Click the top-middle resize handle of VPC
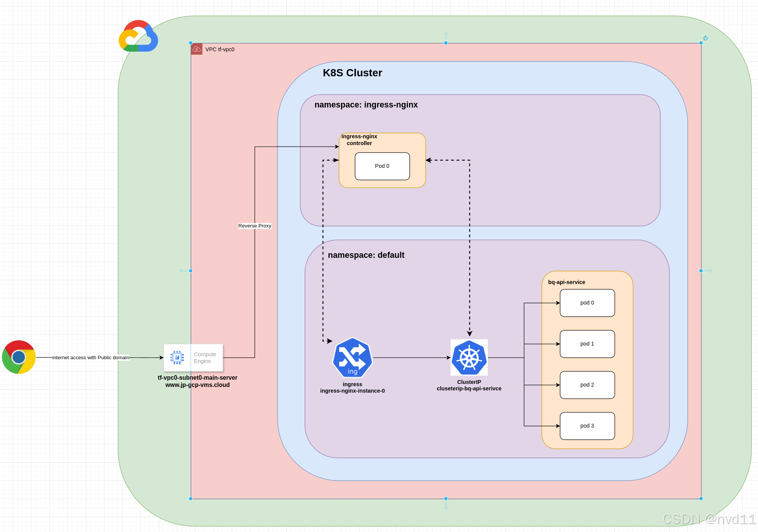 446,43
